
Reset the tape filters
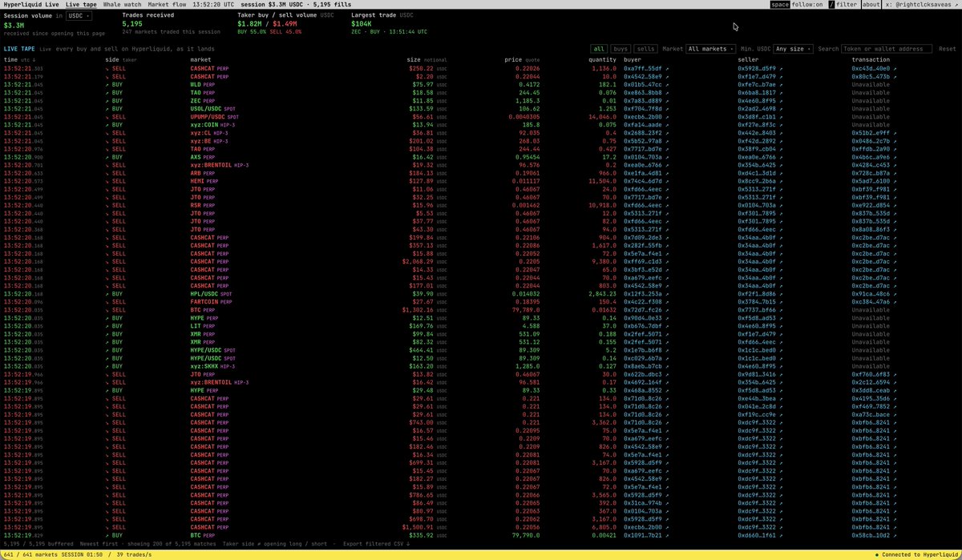(x=947, y=49)
